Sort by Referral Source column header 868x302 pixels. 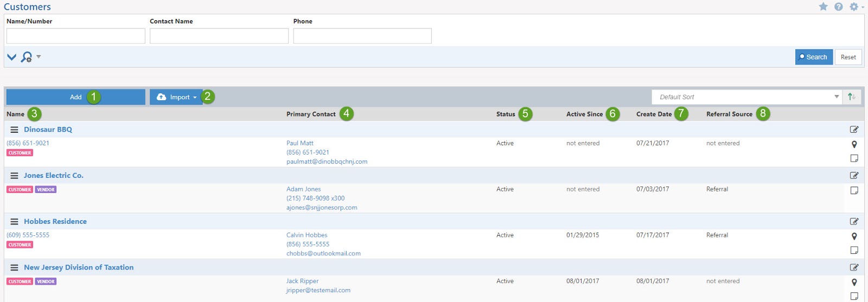[x=729, y=114]
